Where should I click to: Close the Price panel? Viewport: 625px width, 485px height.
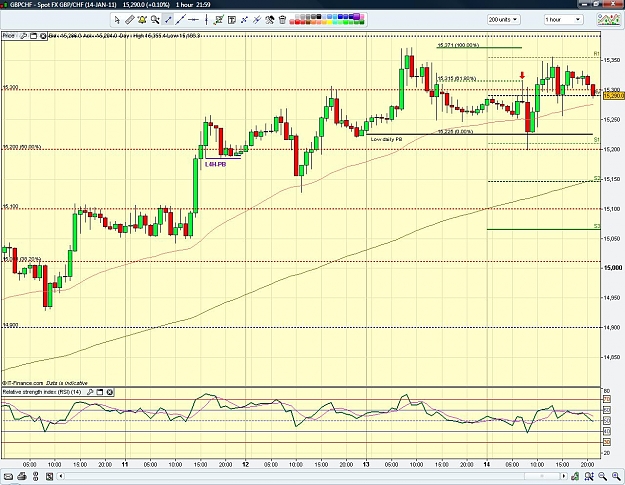click(x=43, y=36)
